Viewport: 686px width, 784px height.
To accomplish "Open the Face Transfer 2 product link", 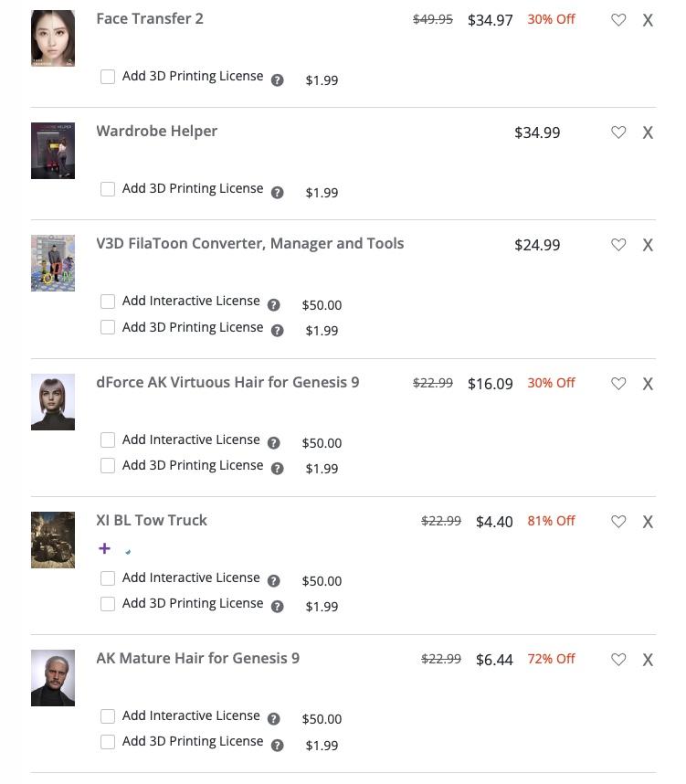I will tap(150, 18).
